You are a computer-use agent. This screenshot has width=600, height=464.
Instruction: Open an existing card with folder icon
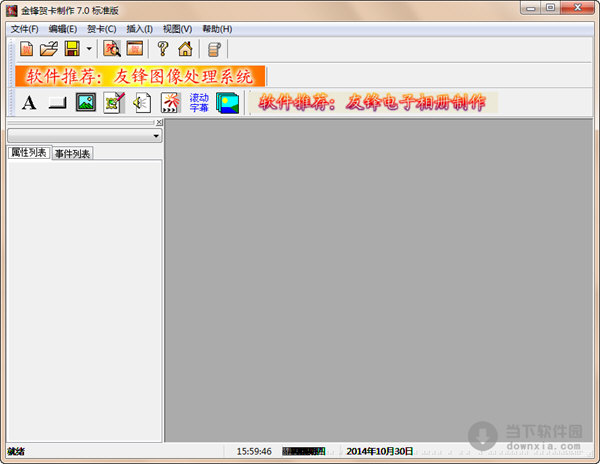(x=49, y=49)
